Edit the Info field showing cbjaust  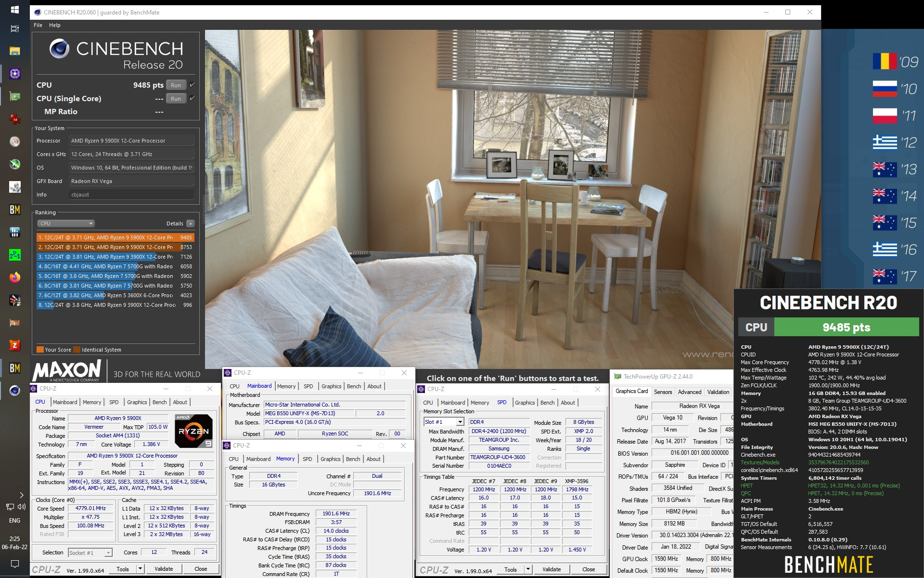132,195
